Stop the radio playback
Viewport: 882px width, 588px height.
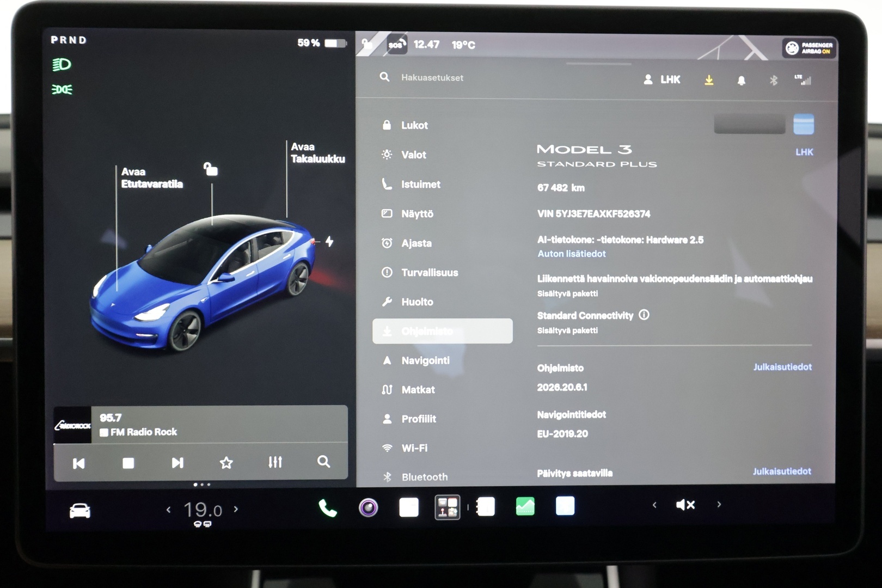point(128,463)
